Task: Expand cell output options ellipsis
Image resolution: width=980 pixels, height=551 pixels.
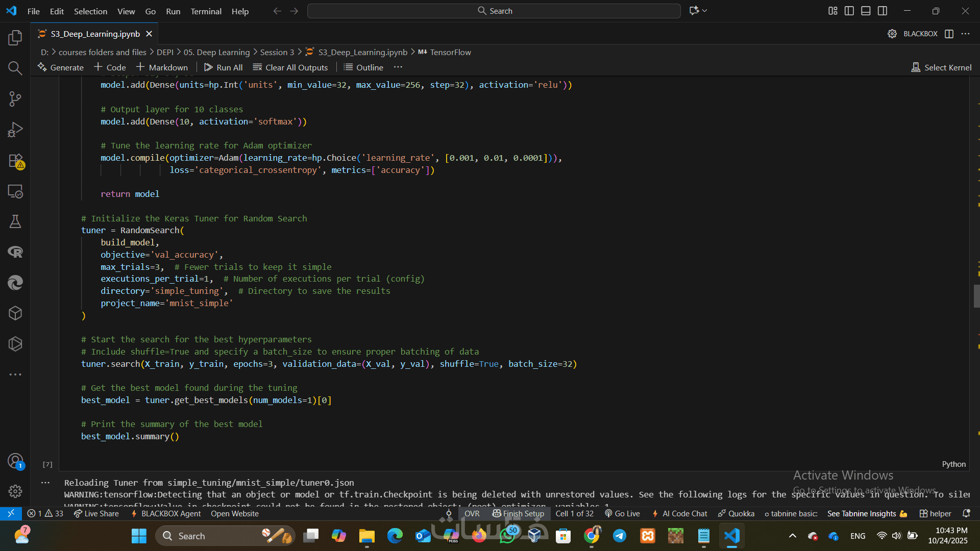Action: [45, 483]
